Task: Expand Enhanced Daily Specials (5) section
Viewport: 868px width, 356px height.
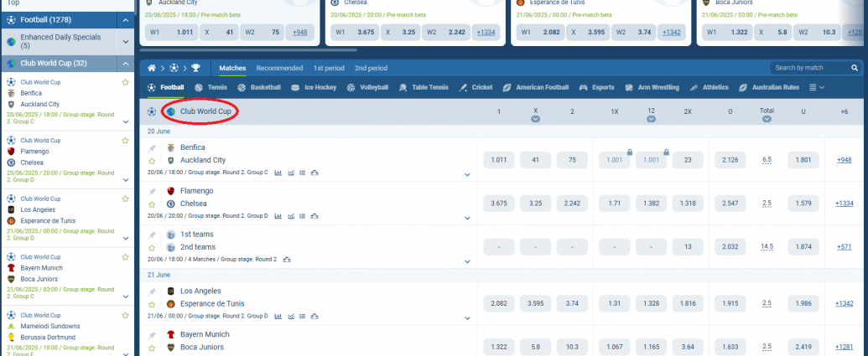Action: tap(126, 41)
